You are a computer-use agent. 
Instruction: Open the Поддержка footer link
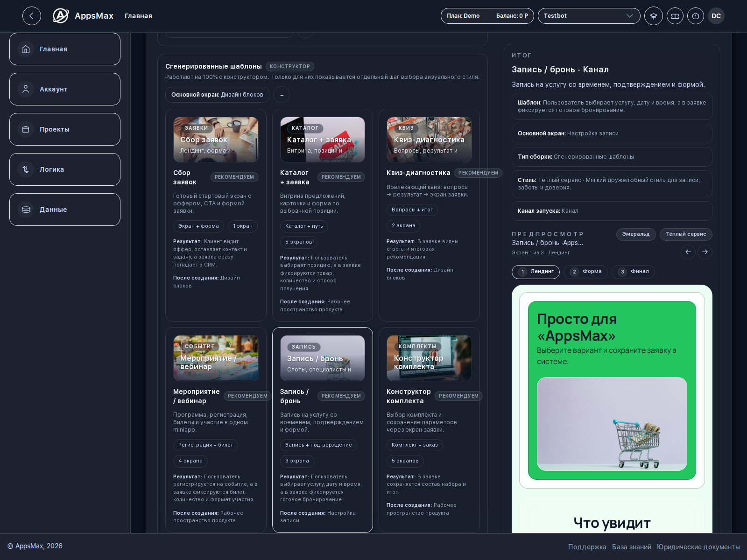587,547
